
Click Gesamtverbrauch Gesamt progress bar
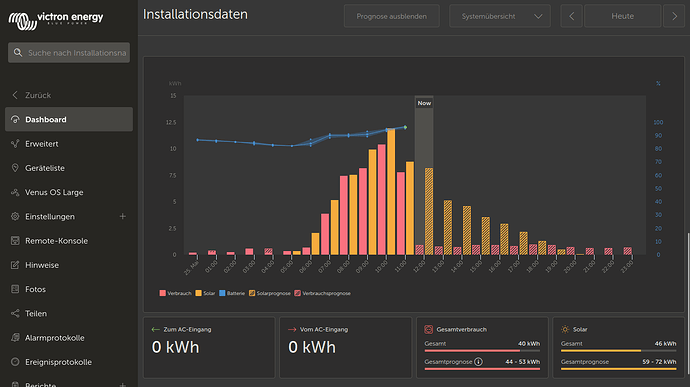click(x=482, y=351)
